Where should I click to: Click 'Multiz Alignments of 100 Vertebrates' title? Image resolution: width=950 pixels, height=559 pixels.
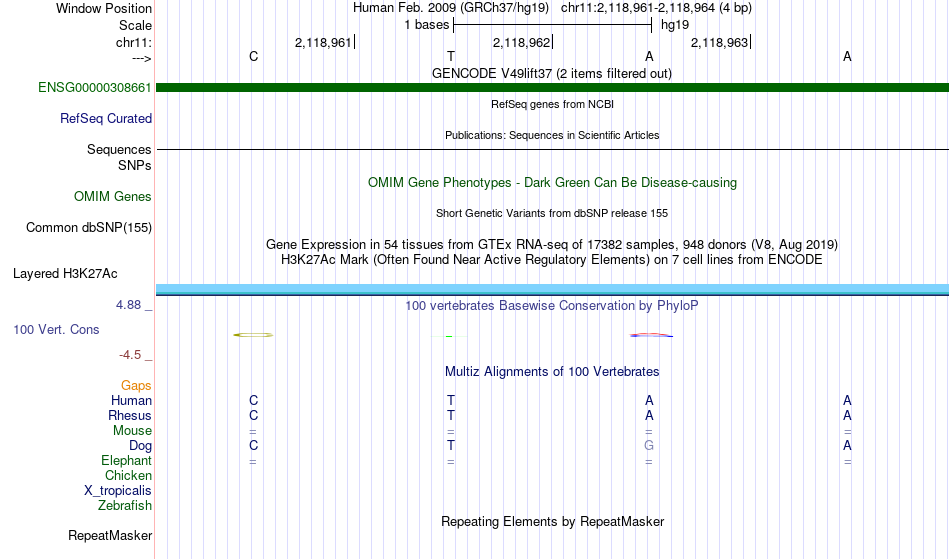click(552, 372)
